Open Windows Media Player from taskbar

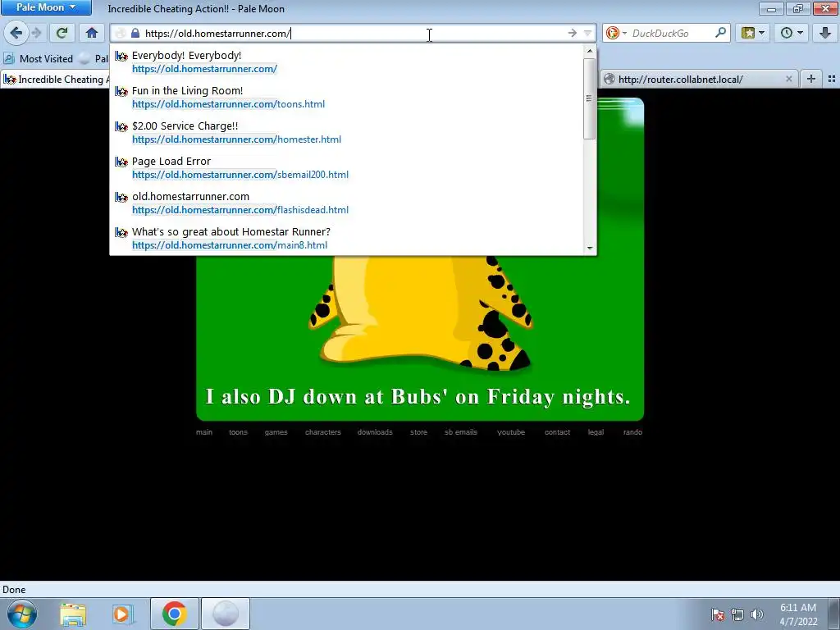(x=122, y=614)
